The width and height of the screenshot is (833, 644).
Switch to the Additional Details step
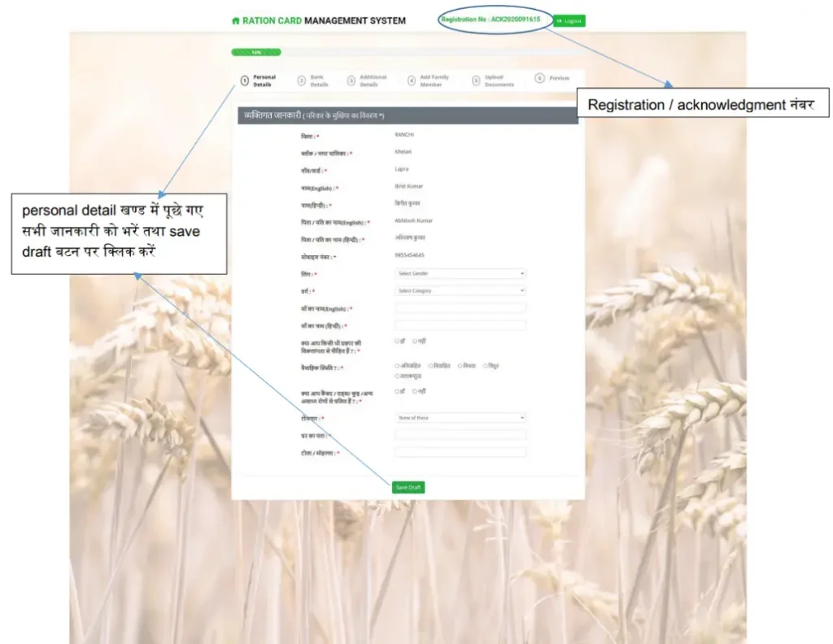tap(367, 80)
